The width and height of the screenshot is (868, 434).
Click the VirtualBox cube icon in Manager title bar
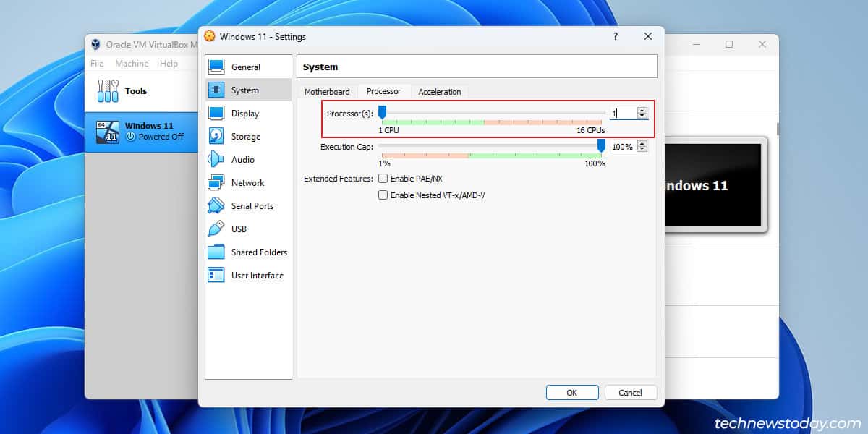pyautogui.click(x=95, y=44)
